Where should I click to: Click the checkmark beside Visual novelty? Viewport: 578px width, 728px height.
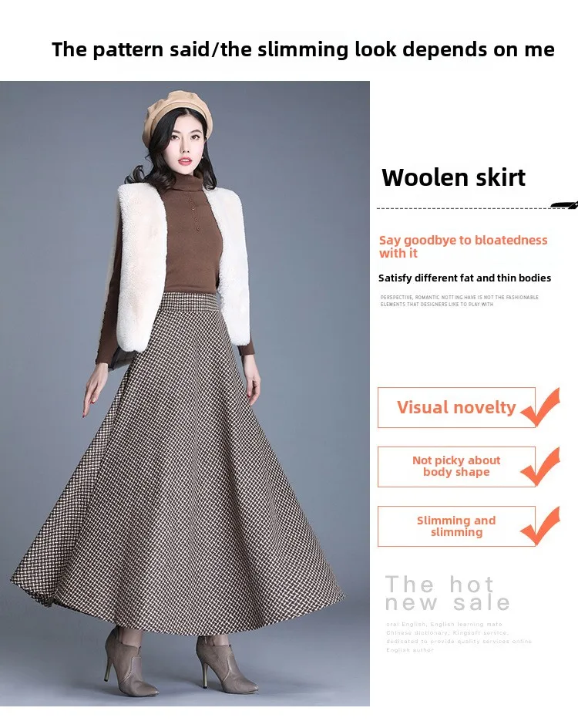coord(541,406)
